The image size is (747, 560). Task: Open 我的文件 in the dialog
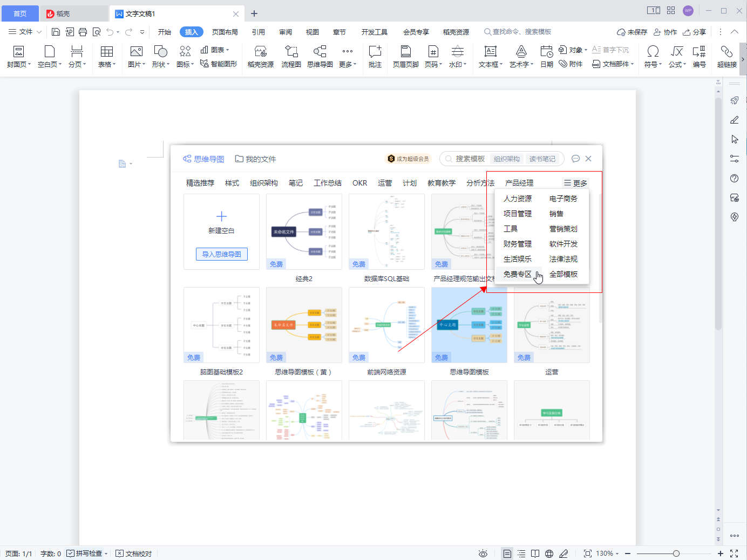pos(256,159)
